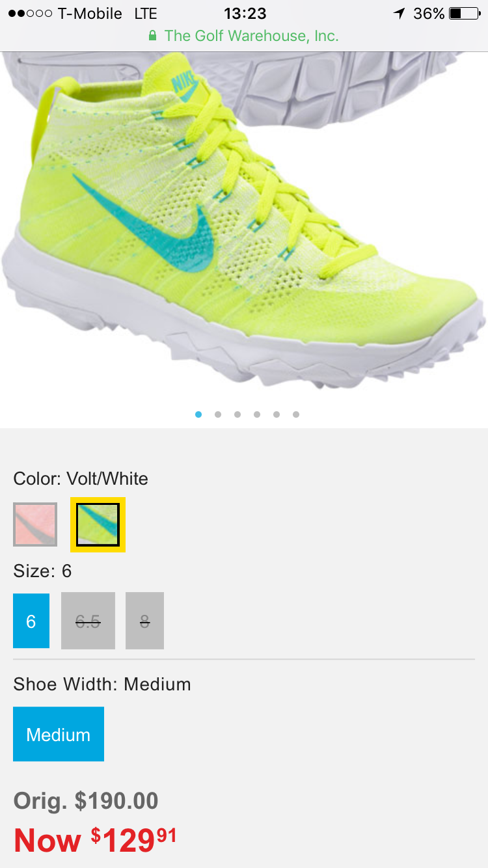Tap the location services arrow icon
The width and height of the screenshot is (488, 868).
[399, 14]
